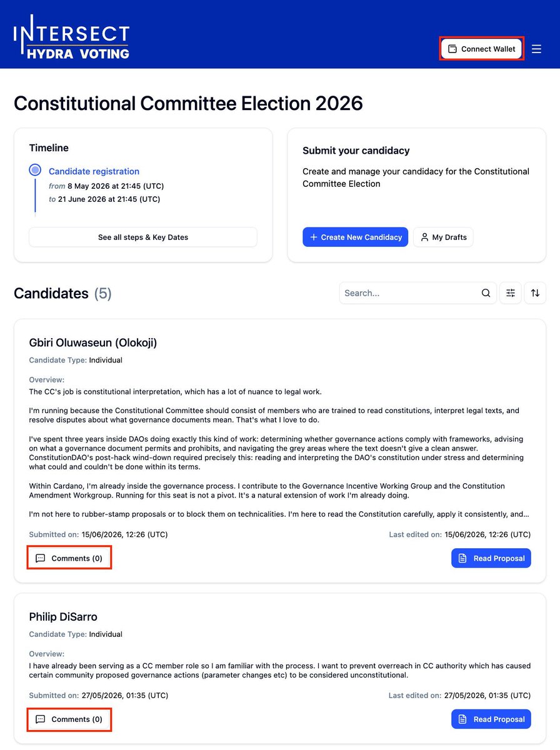Read Proposal of Gbiri Oluwaseun
The height and width of the screenshot is (750, 560).
click(x=491, y=558)
